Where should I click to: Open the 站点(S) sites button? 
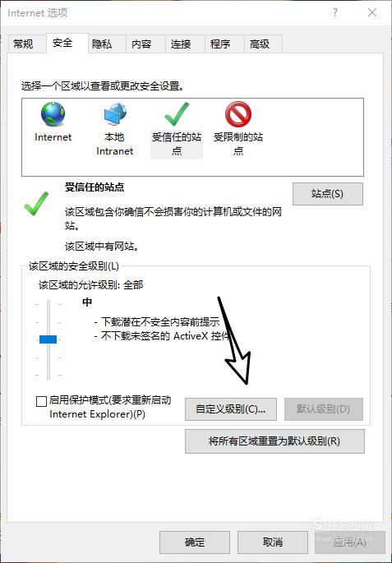coord(328,194)
